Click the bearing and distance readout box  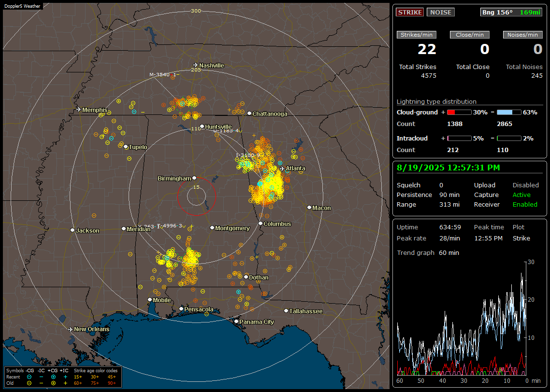511,12
